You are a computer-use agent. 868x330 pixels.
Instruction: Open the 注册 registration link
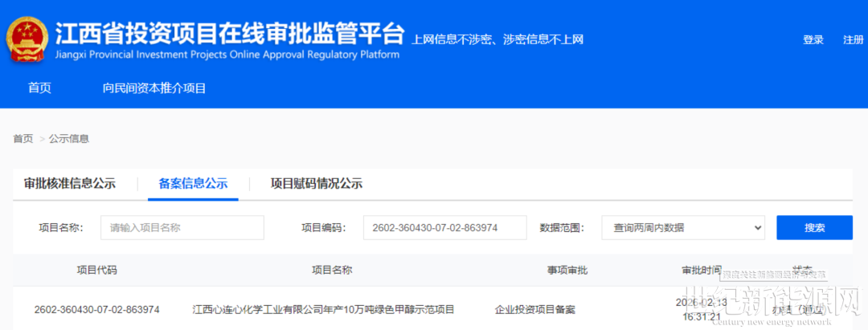click(x=853, y=40)
